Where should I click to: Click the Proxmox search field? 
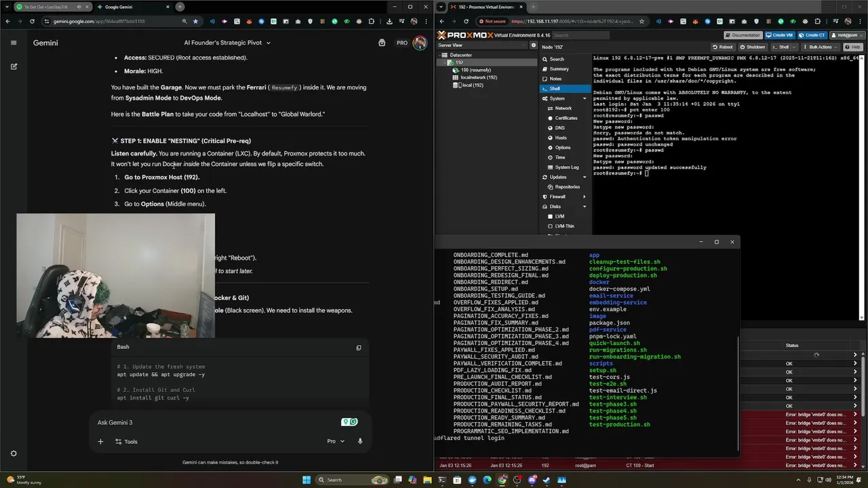(x=580, y=35)
